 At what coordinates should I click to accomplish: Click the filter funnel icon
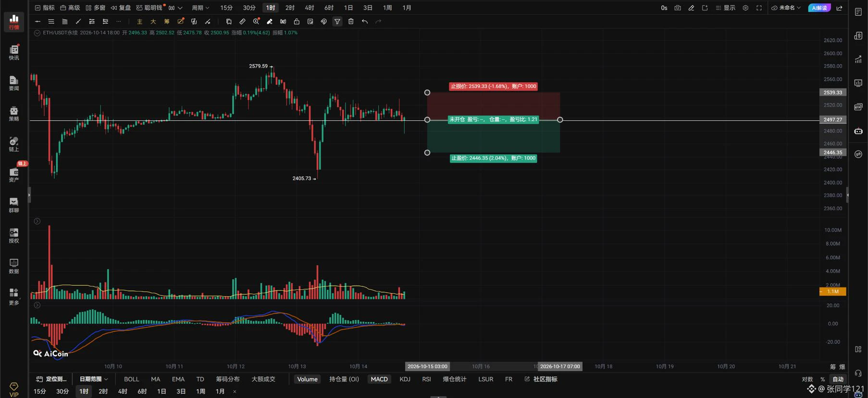pyautogui.click(x=337, y=21)
